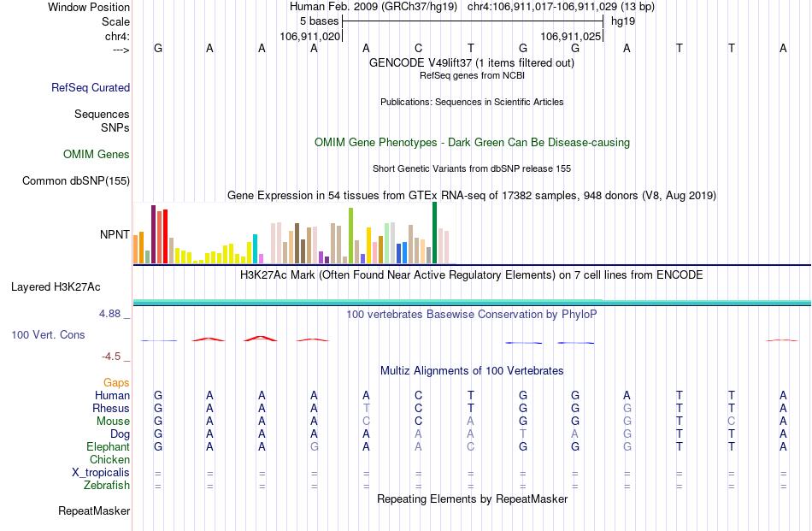This screenshot has width=812, height=531.
Task: Click the faded G in the Rhesus row
Action: (x=627, y=408)
